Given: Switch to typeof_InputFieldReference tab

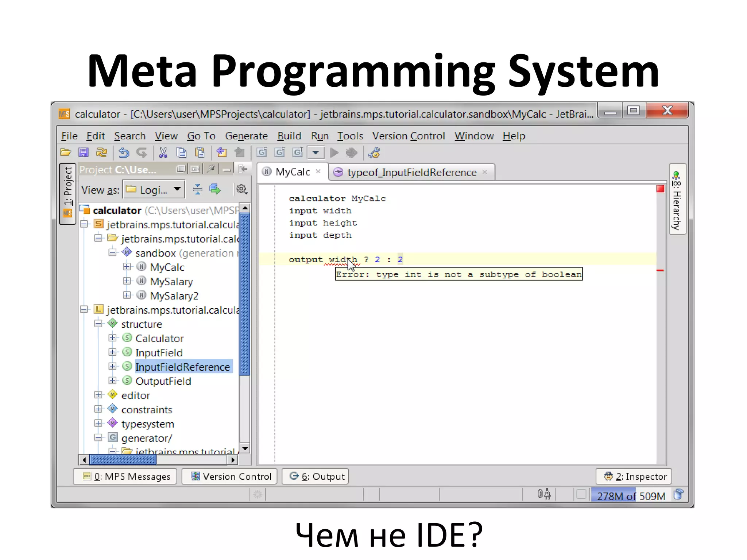Looking at the screenshot, I should pyautogui.click(x=411, y=172).
